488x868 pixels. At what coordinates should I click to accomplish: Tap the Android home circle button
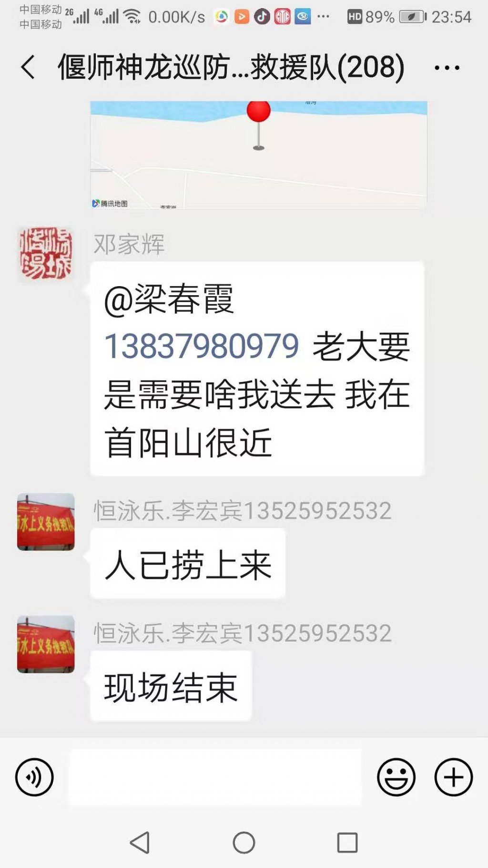click(244, 843)
